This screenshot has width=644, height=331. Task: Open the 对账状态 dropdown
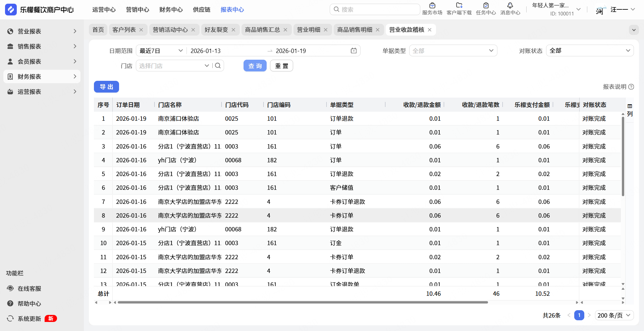pos(590,51)
